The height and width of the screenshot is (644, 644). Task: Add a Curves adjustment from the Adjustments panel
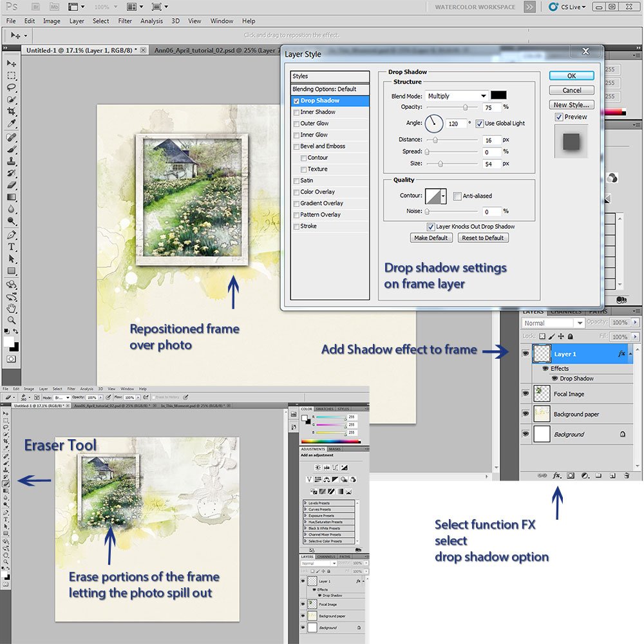click(336, 468)
